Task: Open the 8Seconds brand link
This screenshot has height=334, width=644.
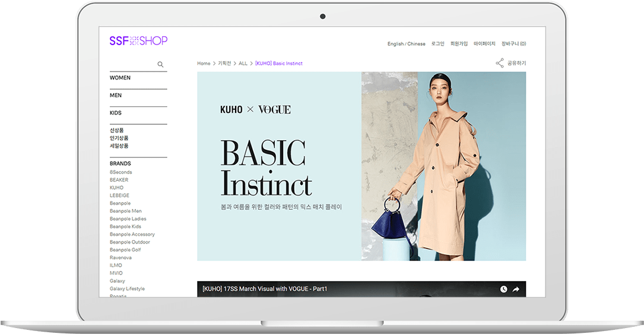Action: (x=120, y=172)
